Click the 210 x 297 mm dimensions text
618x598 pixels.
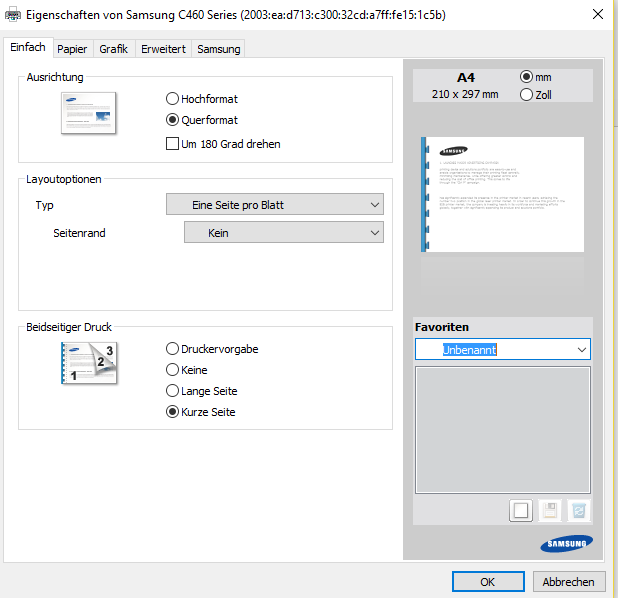click(x=465, y=94)
